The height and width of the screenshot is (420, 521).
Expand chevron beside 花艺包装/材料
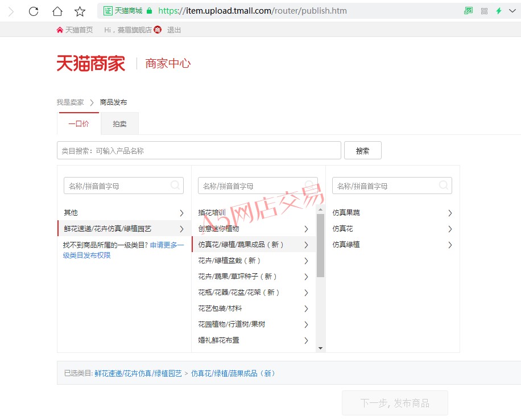click(306, 308)
